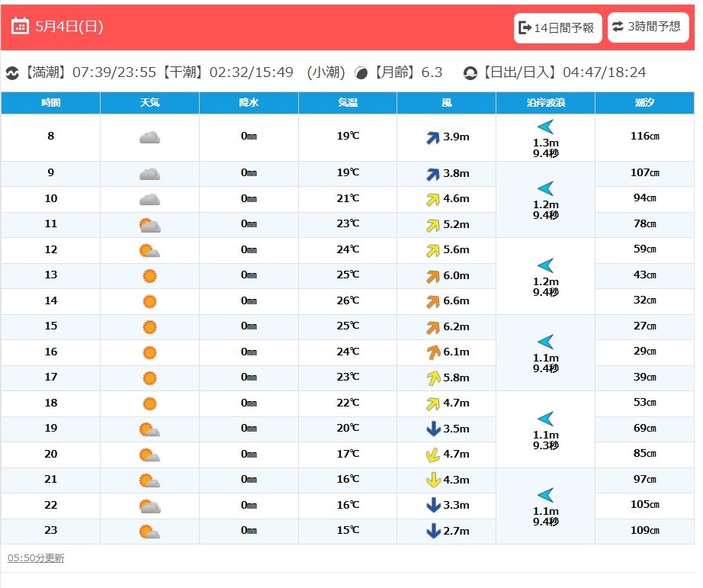Click the temperature 26℃ at hour 14
The width and height of the screenshot is (703, 588).
pos(348,300)
